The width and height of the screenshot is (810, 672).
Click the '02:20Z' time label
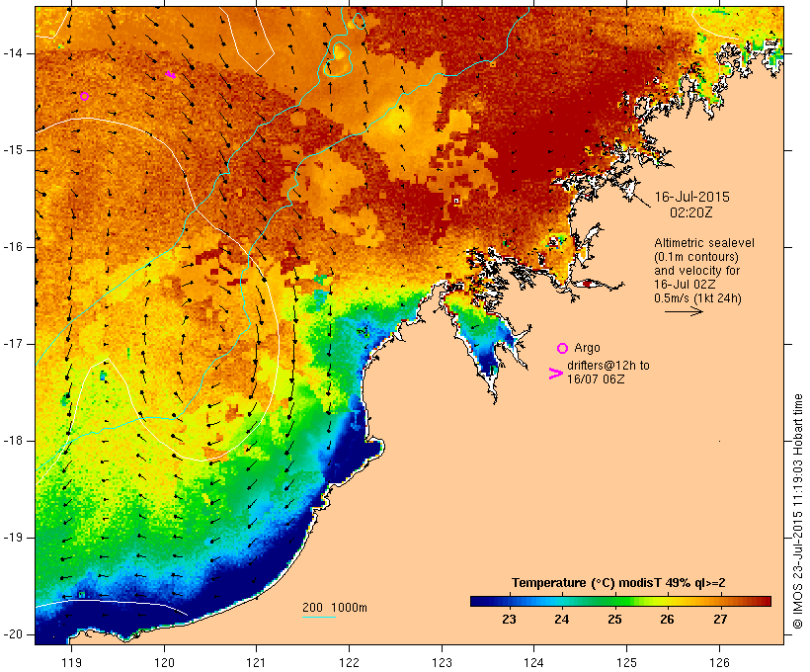690,212
